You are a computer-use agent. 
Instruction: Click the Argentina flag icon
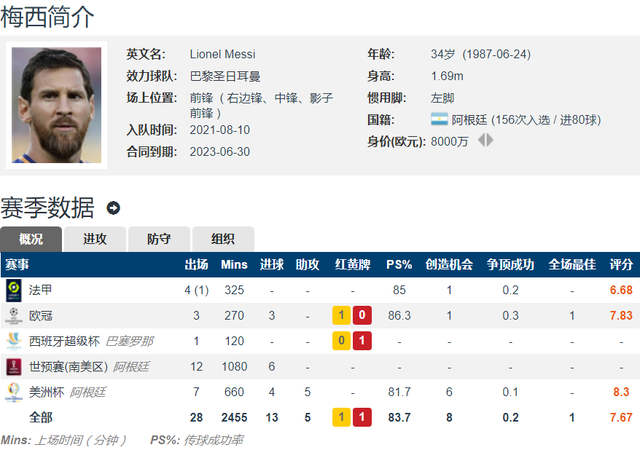439,119
